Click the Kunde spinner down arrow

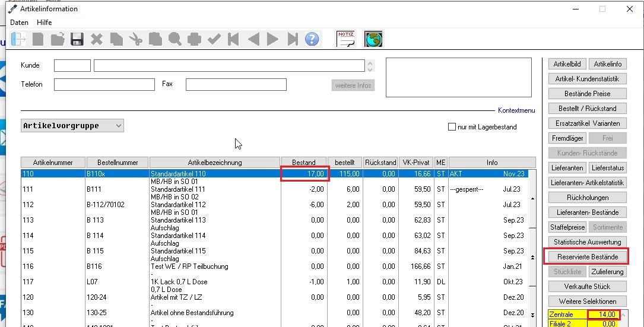pyautogui.click(x=370, y=69)
